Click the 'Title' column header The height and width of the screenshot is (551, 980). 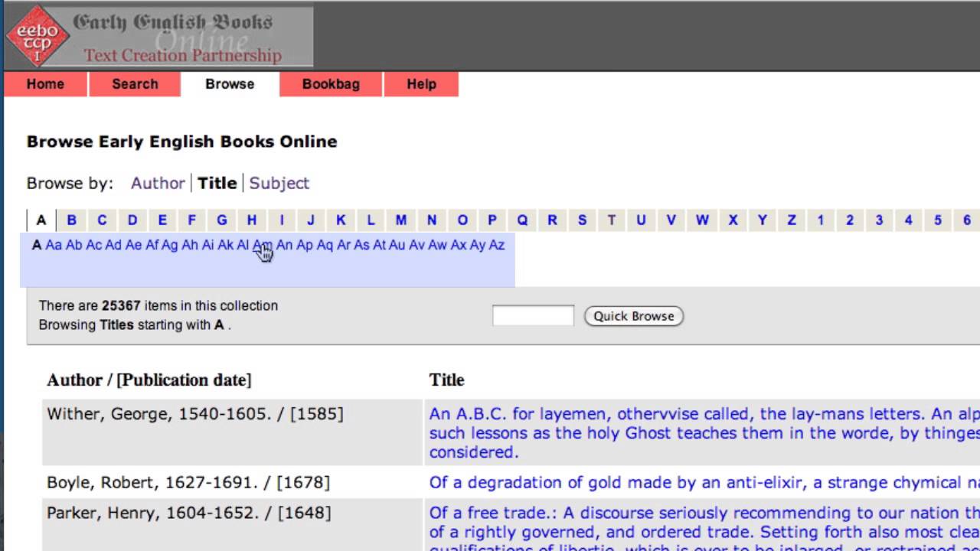(x=446, y=380)
